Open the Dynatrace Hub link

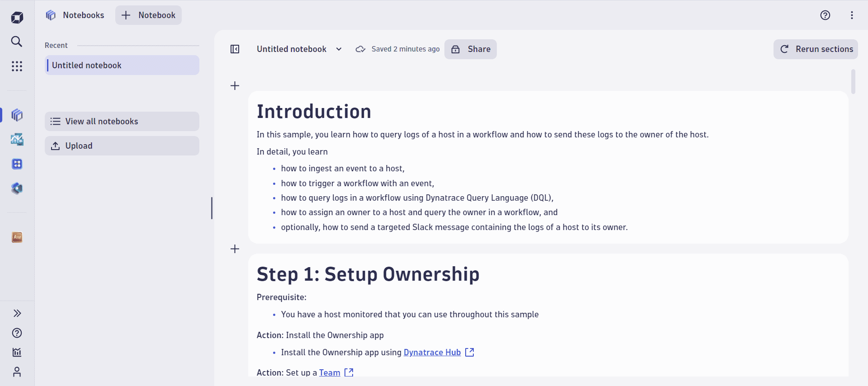pyautogui.click(x=432, y=353)
